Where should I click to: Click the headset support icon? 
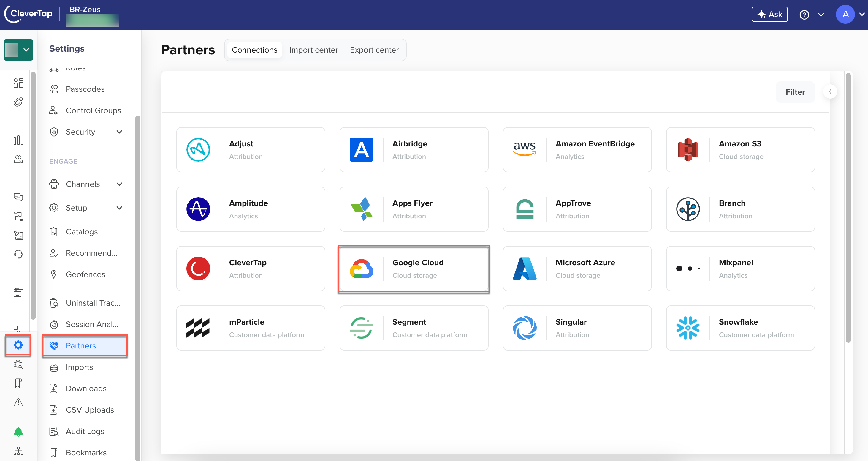pos(18,254)
